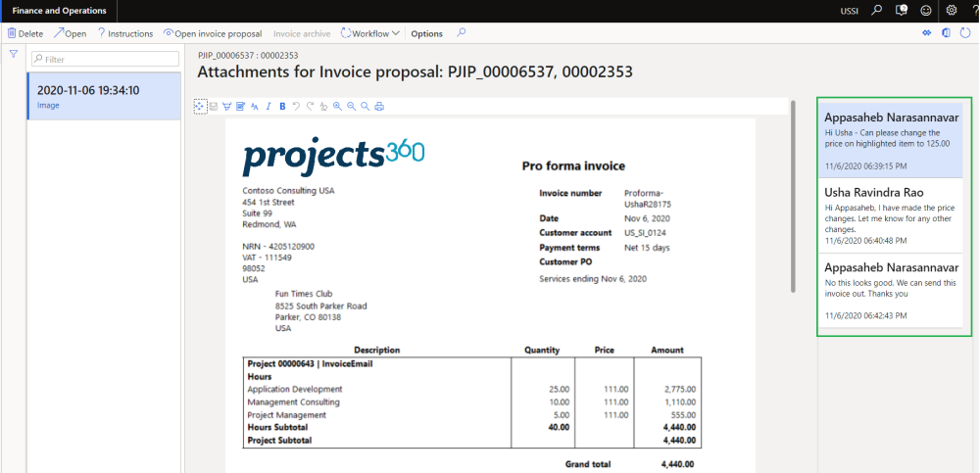Image resolution: width=980 pixels, height=473 pixels.
Task: Zoom in on the invoice image
Action: point(337,107)
